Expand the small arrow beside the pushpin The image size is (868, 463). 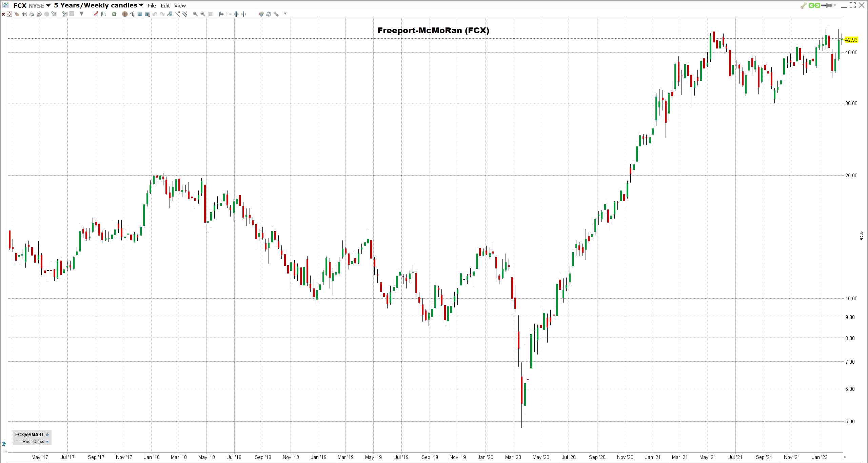click(835, 5)
